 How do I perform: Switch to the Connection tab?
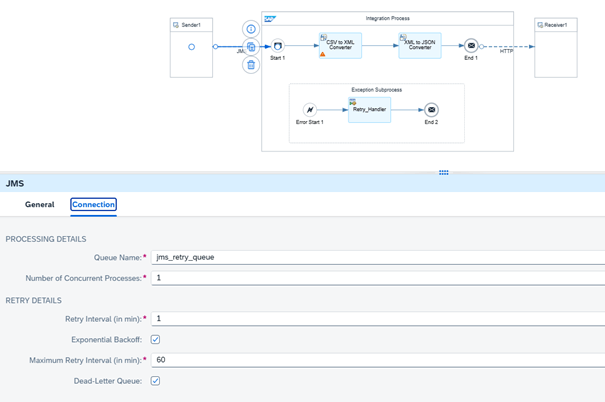tap(93, 205)
